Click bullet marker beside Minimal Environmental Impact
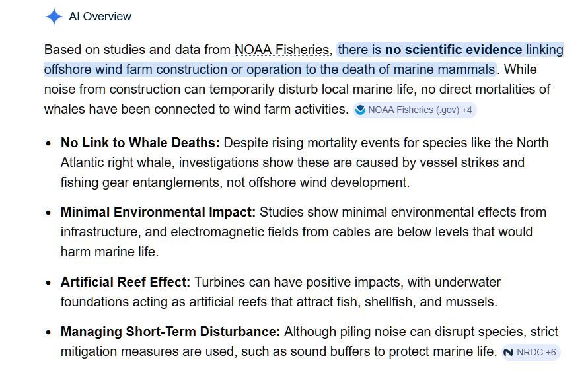588x387 pixels. pos(48,213)
